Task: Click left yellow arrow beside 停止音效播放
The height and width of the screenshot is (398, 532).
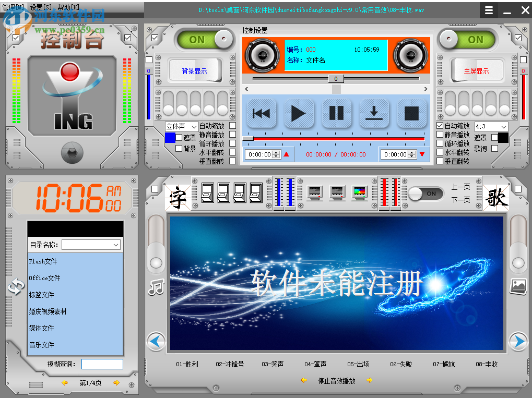Action: [x=304, y=380]
